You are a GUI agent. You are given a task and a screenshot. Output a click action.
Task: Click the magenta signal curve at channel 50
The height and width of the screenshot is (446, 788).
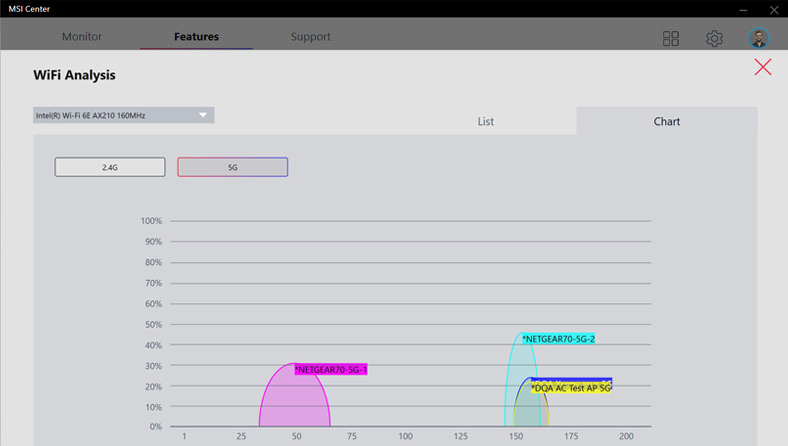click(296, 400)
